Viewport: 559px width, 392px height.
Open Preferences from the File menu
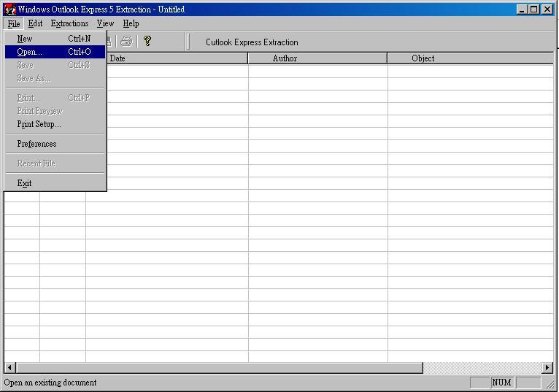pyautogui.click(x=55, y=144)
